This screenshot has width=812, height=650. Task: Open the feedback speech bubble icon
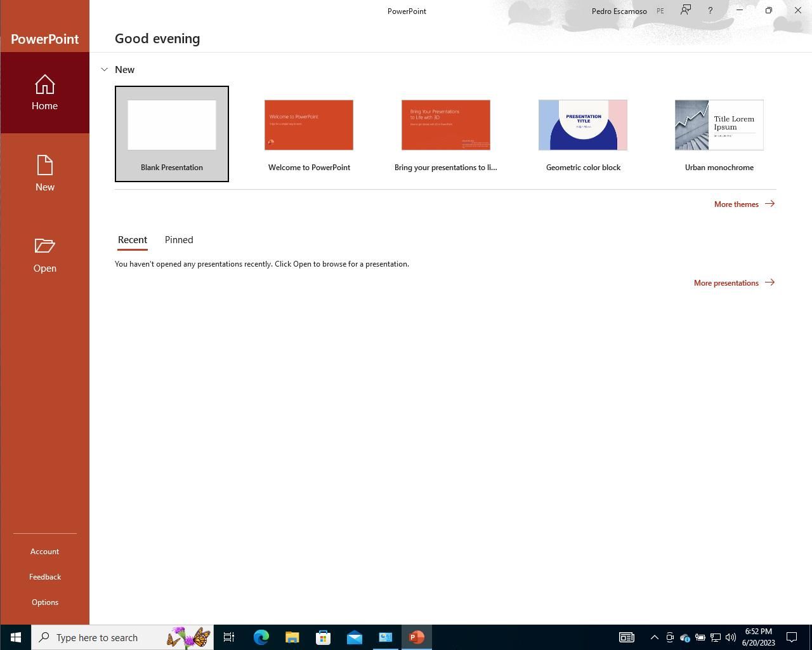pos(685,10)
